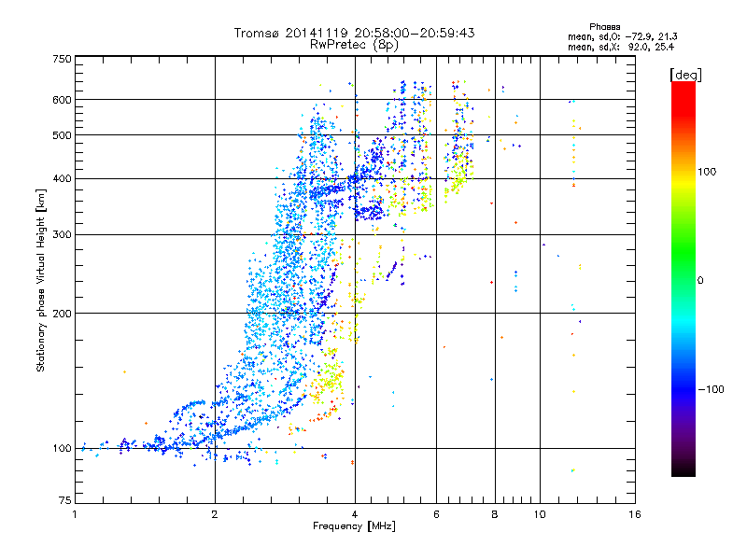The width and height of the screenshot is (747, 560).
Task: Click the y-axis tick label '400'
Action: 63,179
